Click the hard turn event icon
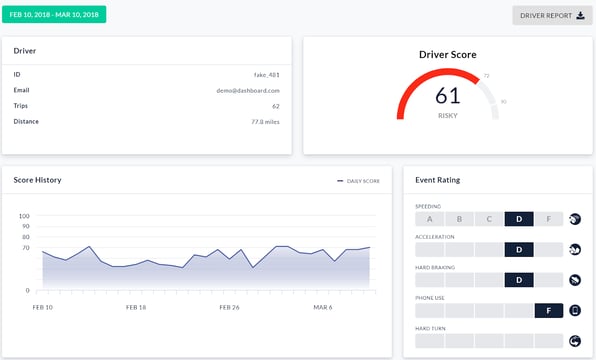596x360 pixels. point(575,341)
